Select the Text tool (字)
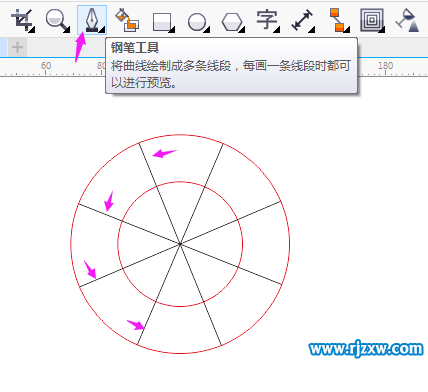This screenshot has height=392, width=428. click(x=267, y=21)
